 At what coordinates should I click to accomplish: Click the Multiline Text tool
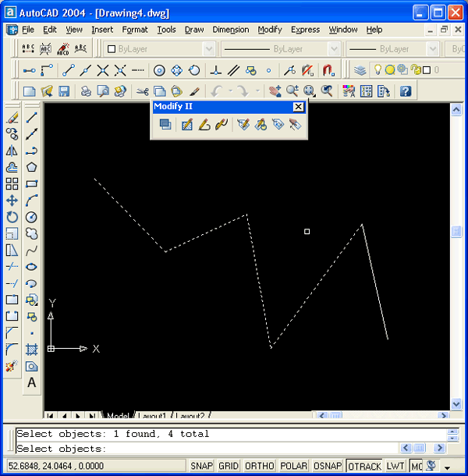pos(32,382)
